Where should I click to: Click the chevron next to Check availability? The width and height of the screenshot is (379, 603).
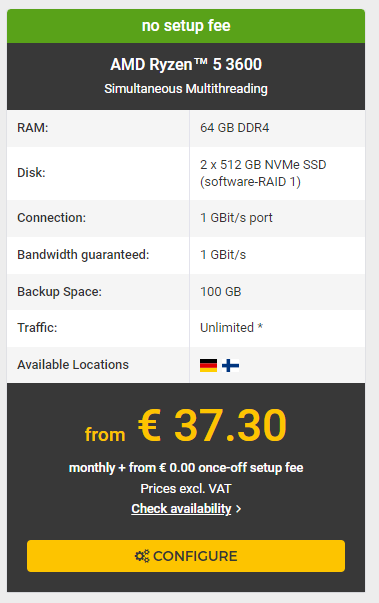(x=239, y=509)
